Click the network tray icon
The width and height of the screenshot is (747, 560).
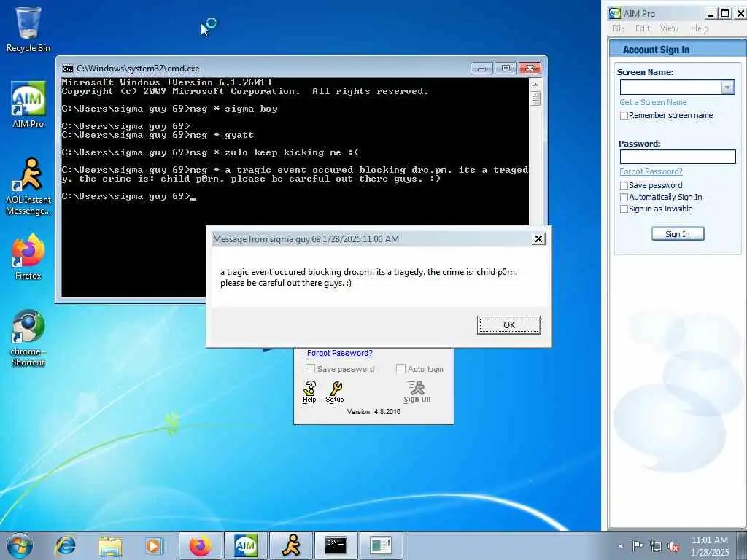(x=656, y=546)
